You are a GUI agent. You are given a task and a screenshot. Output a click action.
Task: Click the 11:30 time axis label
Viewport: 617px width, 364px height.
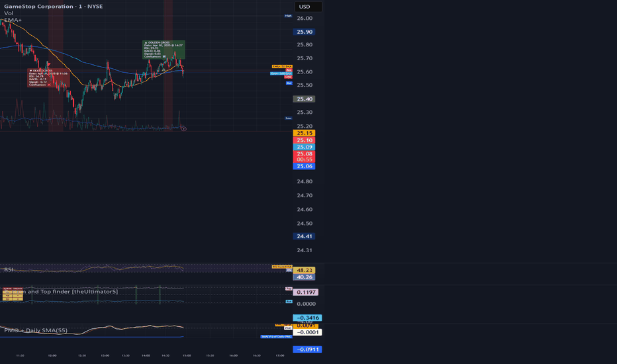pos(20,356)
